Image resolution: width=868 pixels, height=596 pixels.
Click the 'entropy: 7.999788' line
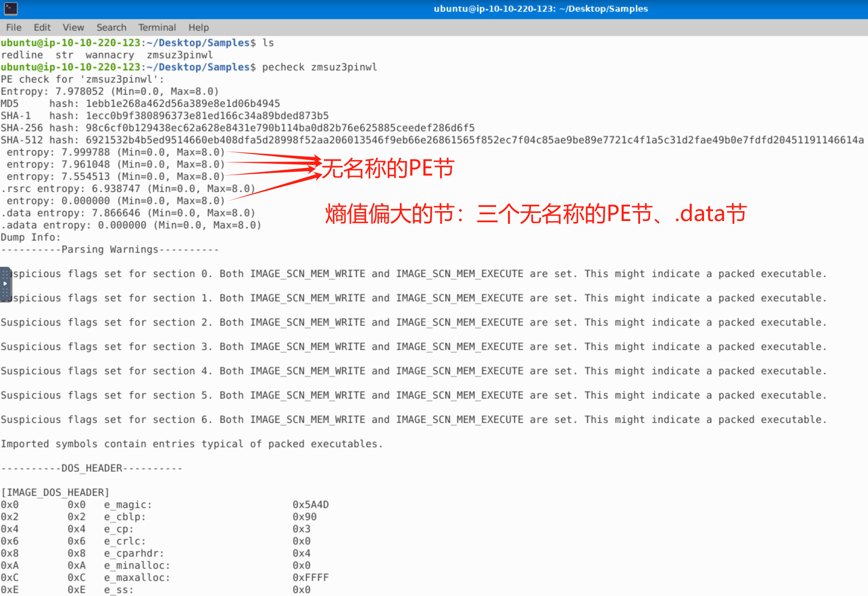tap(116, 152)
